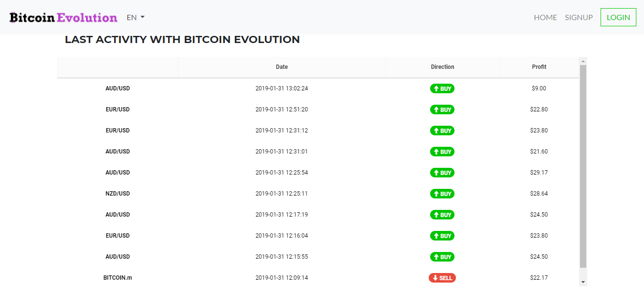This screenshot has width=644, height=306.
Task: Click BUY badge for 12:51:20 trade
Action: [442, 109]
